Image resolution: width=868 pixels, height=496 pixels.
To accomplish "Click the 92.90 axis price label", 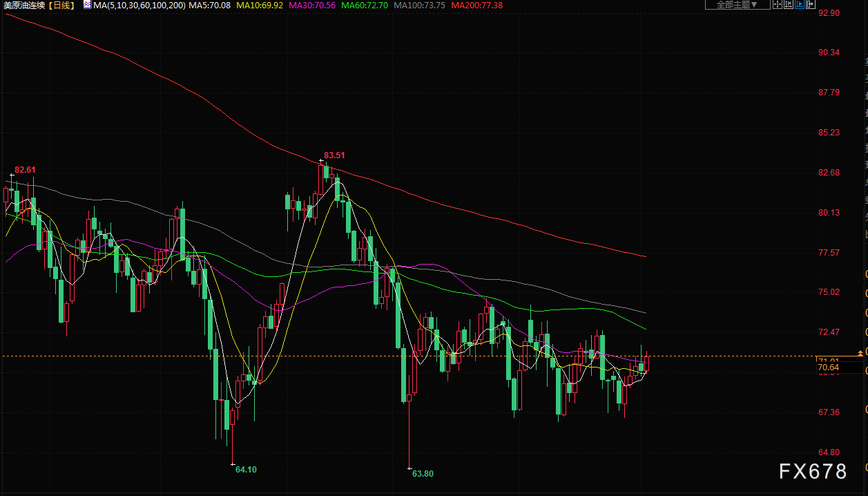I will 828,13.
